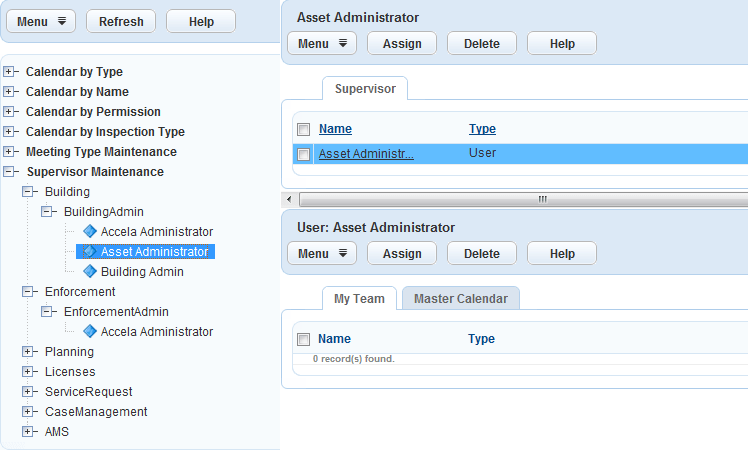The height and width of the screenshot is (452, 748).
Task: Click diamond icon beside Building Admin user
Action: (90, 271)
